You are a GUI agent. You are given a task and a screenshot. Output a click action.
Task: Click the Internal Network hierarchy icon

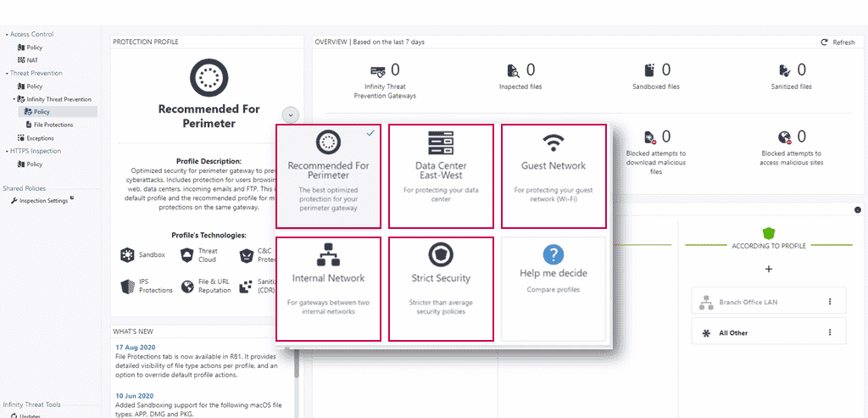328,255
